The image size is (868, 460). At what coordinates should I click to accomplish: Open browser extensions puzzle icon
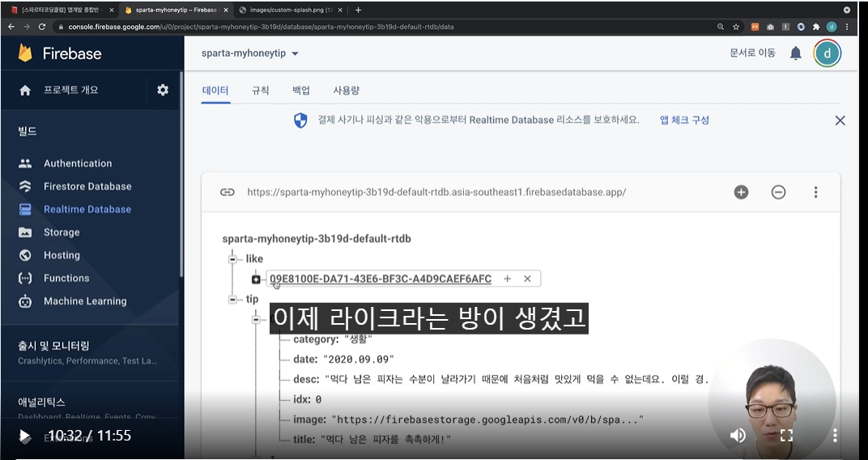tap(816, 27)
